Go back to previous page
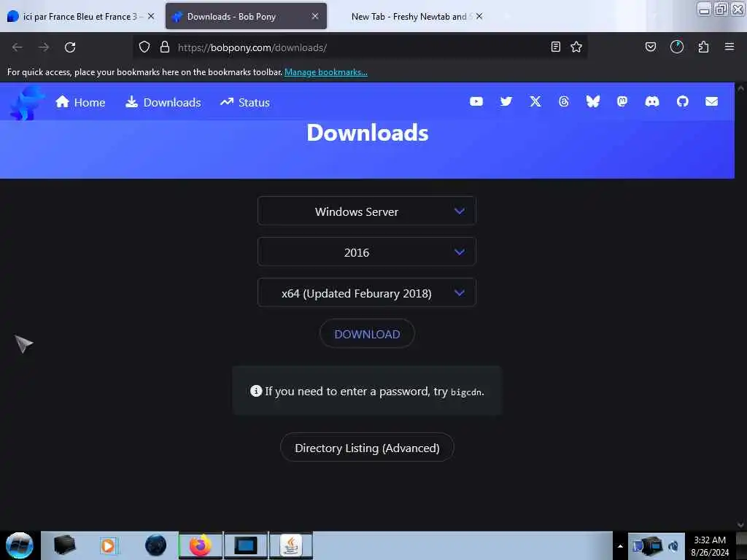 pos(18,47)
